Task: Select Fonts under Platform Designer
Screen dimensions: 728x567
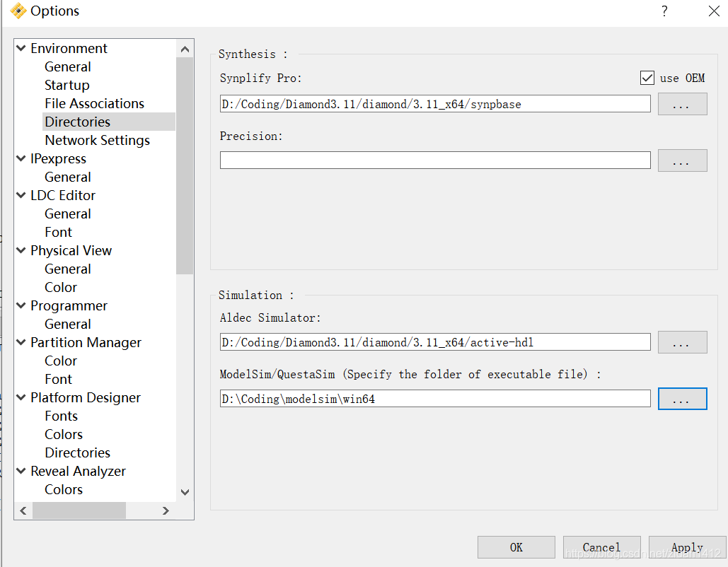Action: (x=61, y=416)
